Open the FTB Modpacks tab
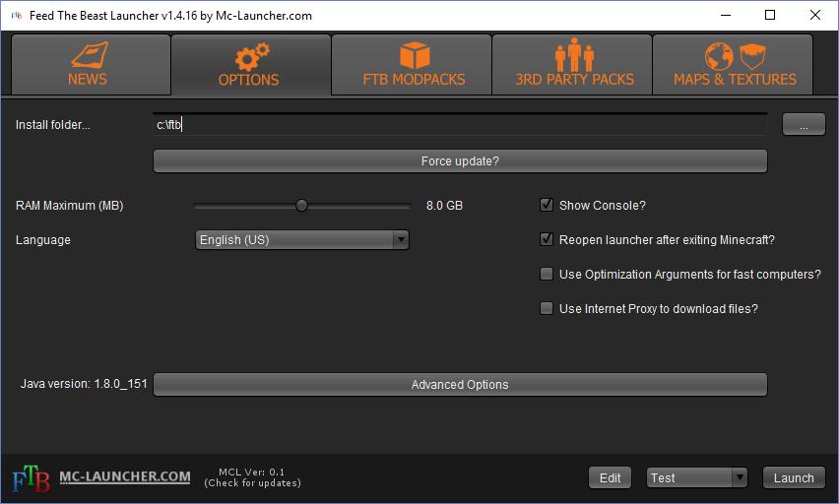 [x=411, y=65]
